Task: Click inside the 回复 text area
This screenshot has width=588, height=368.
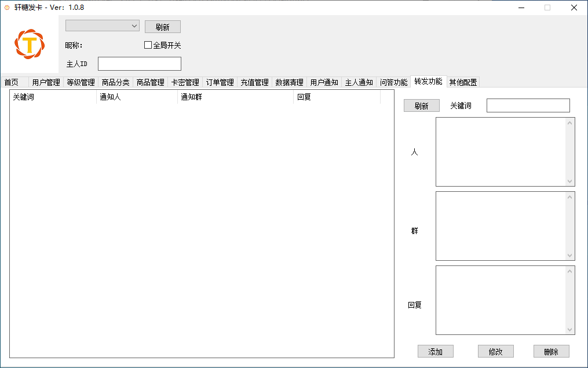Action: tap(501, 300)
